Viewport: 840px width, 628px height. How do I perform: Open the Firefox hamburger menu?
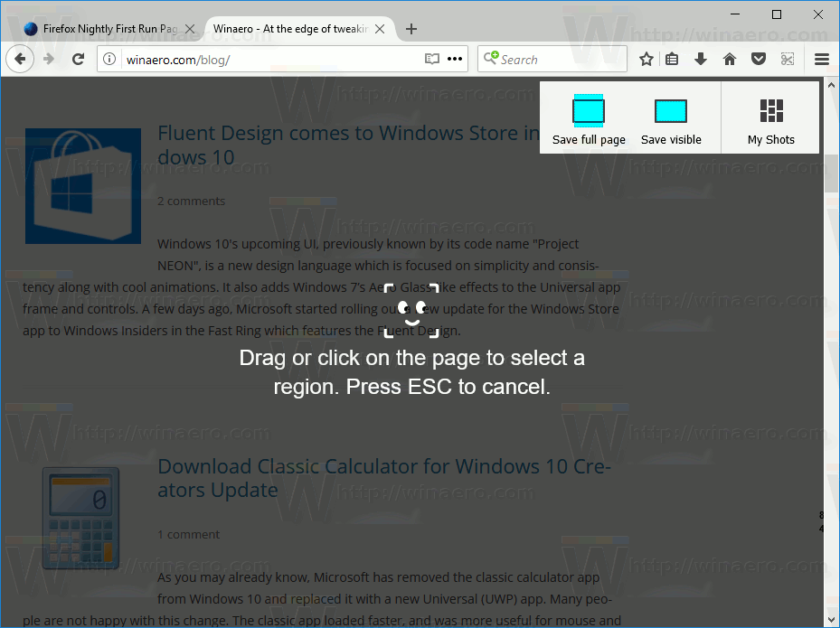point(821,58)
